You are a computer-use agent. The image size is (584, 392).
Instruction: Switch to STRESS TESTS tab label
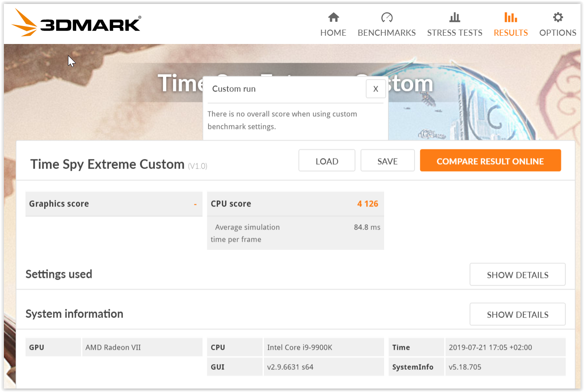(x=455, y=33)
